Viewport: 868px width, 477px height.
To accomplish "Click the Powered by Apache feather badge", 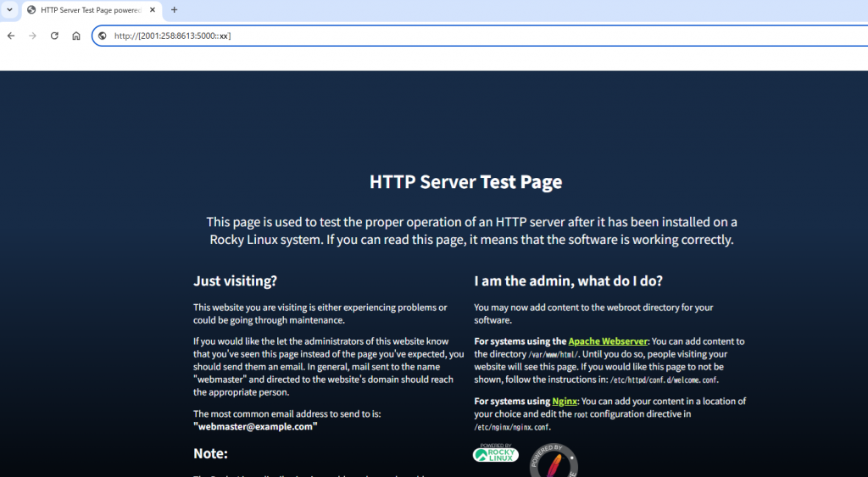I will tap(554, 460).
